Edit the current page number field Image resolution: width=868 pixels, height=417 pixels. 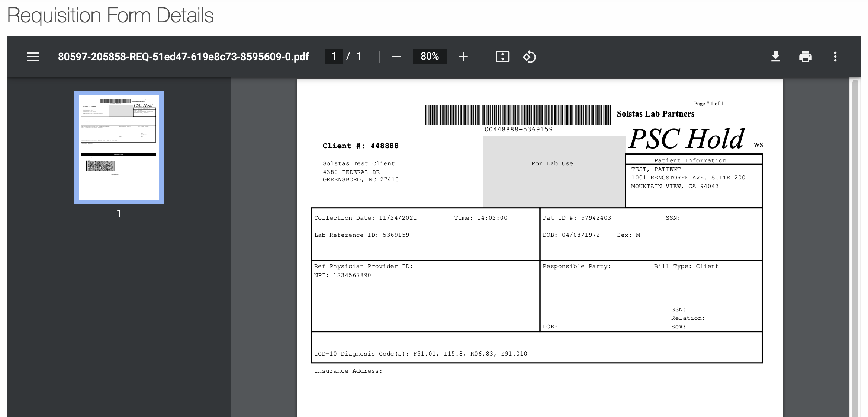point(334,57)
